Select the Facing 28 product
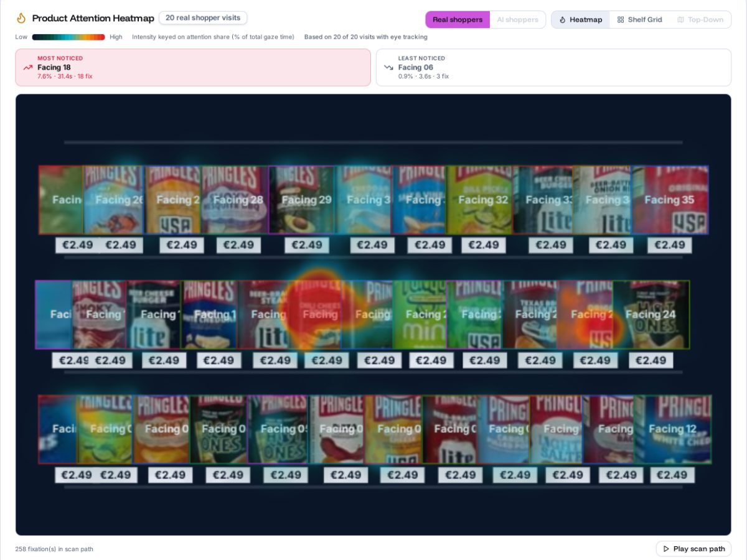The image size is (747, 560). click(235, 200)
